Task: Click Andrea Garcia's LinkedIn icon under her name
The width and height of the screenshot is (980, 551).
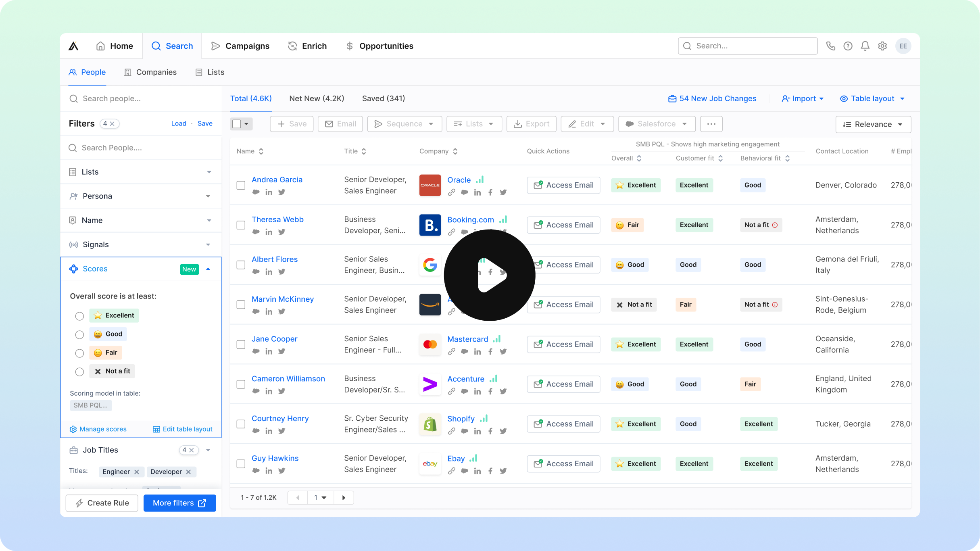Action: pyautogui.click(x=269, y=192)
